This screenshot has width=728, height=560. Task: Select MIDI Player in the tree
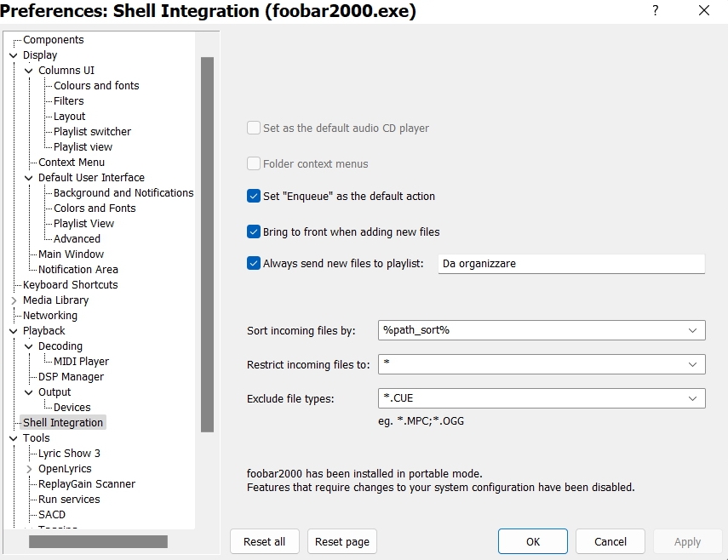point(81,362)
